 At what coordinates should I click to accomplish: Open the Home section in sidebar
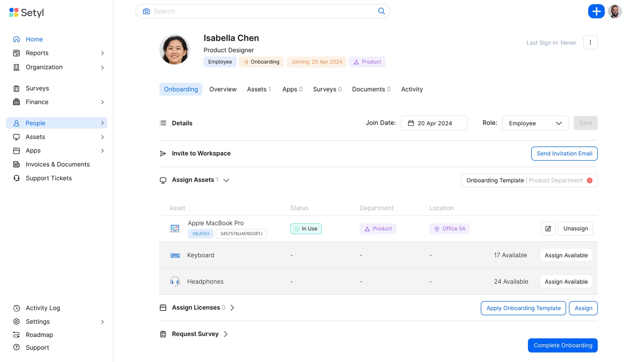[34, 39]
